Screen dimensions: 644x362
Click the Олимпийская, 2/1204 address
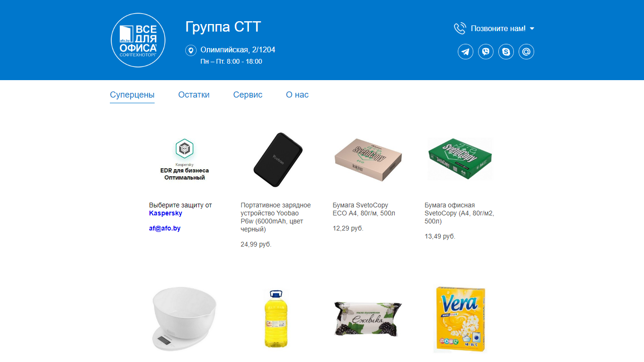pos(238,49)
